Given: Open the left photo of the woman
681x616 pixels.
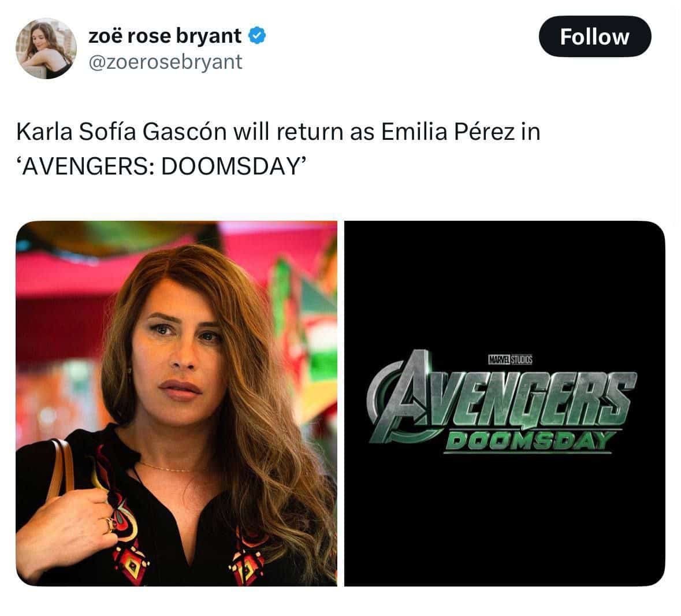Looking at the screenshot, I should click(176, 403).
